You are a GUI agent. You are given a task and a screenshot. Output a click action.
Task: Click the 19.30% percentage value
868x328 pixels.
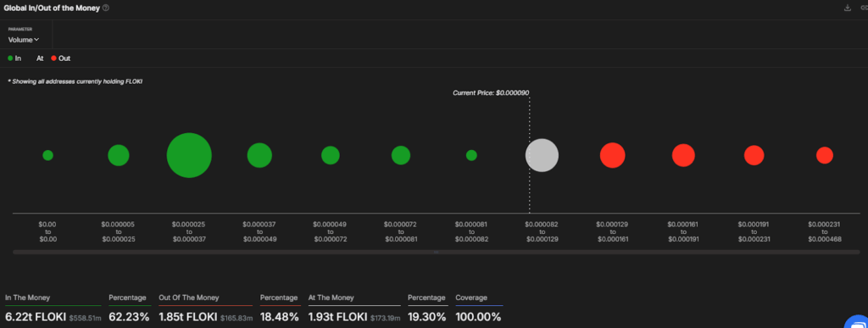[427, 318]
